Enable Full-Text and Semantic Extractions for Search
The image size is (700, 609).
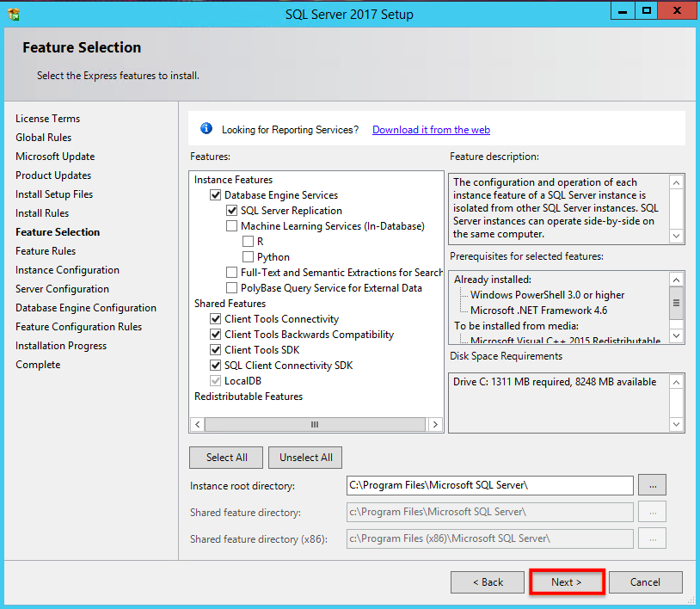[x=231, y=273]
